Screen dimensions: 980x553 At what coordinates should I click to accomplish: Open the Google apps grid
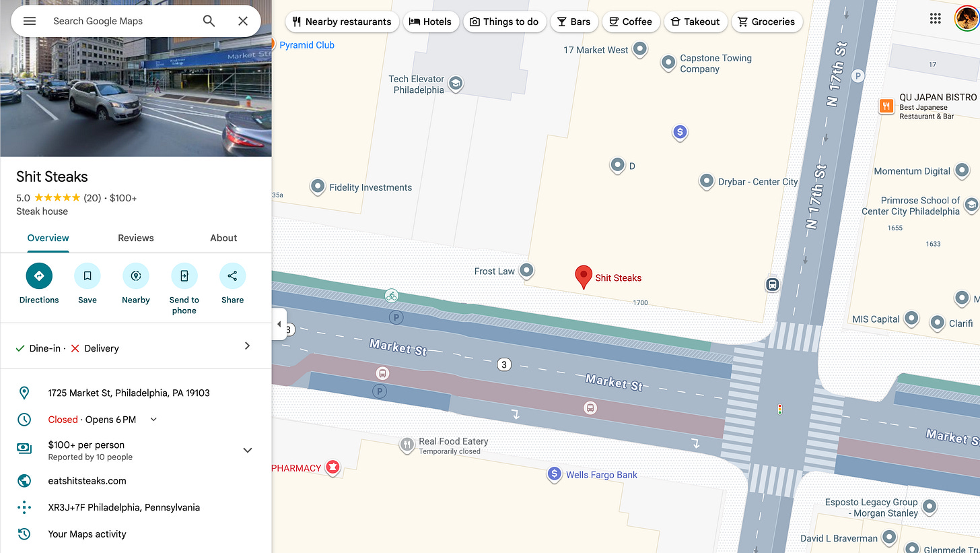point(935,18)
